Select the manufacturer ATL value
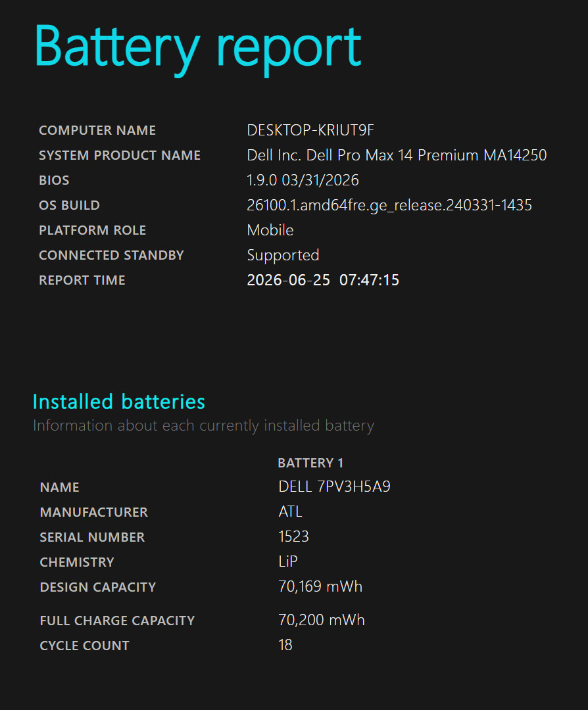The height and width of the screenshot is (710, 588). 290,511
